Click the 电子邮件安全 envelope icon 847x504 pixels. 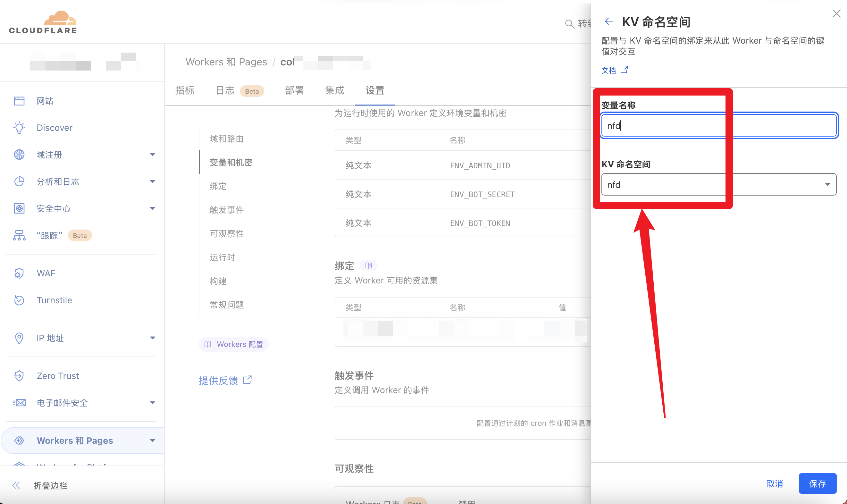pos(19,403)
